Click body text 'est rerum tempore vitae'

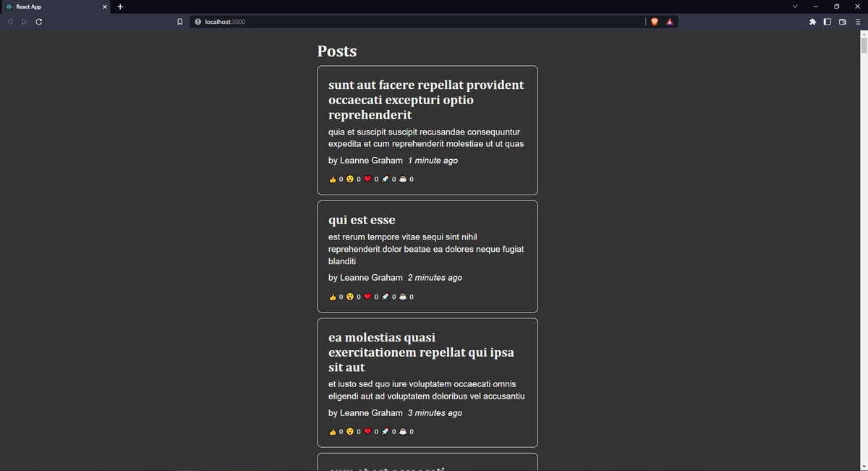point(426,249)
